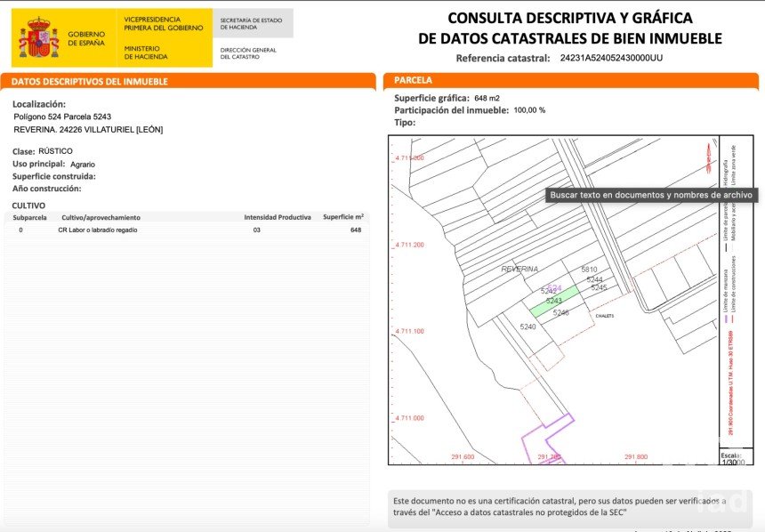Click the Superficie m² column header

tap(342, 216)
